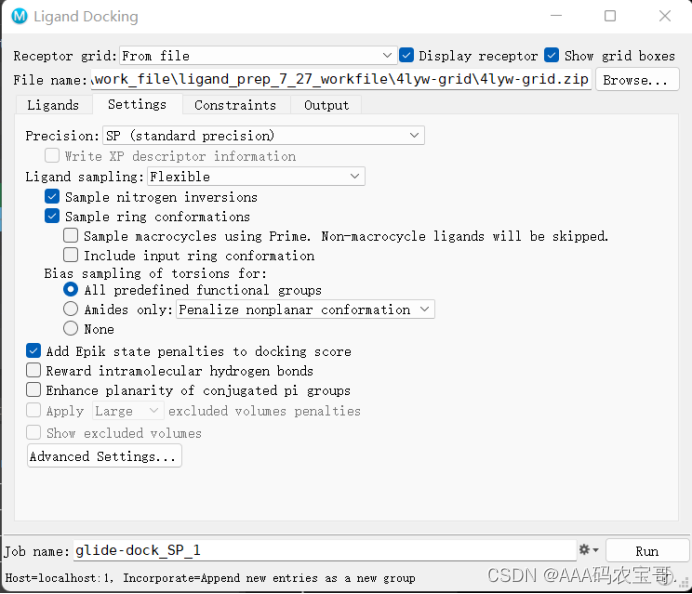
Task: Select the None bias sampling radio
Action: [71, 328]
